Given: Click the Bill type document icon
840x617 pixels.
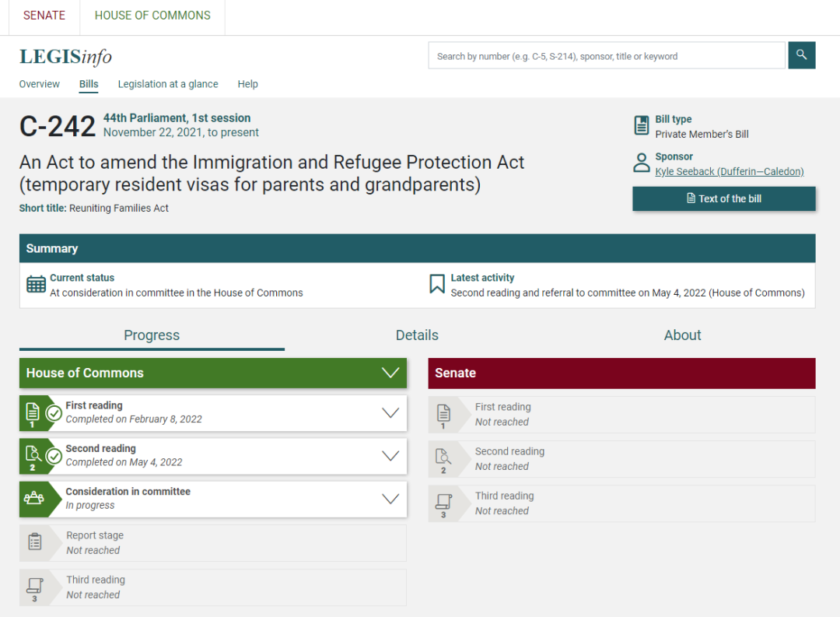Looking at the screenshot, I should click(x=641, y=125).
